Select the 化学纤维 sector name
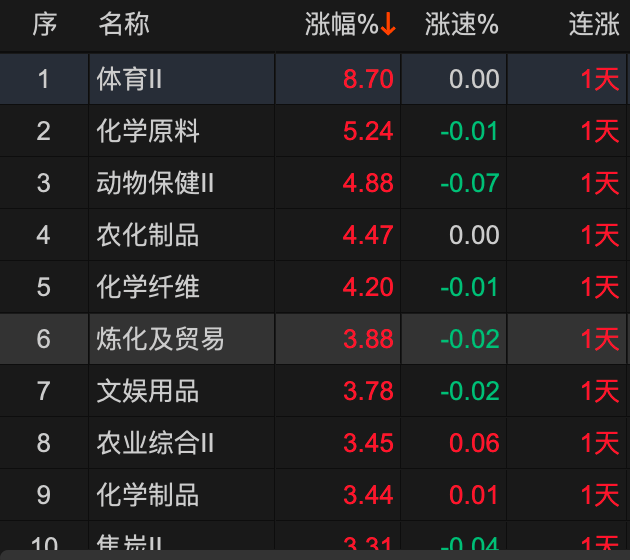 coord(148,287)
